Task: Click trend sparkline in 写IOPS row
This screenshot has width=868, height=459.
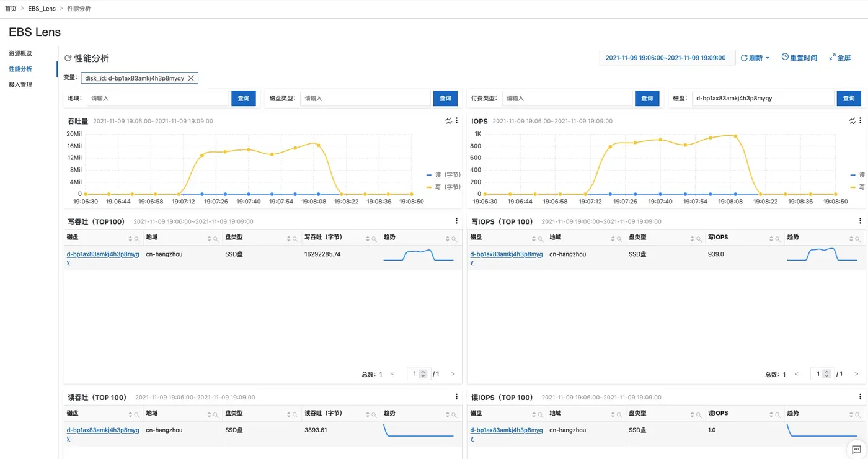Action: coord(822,255)
